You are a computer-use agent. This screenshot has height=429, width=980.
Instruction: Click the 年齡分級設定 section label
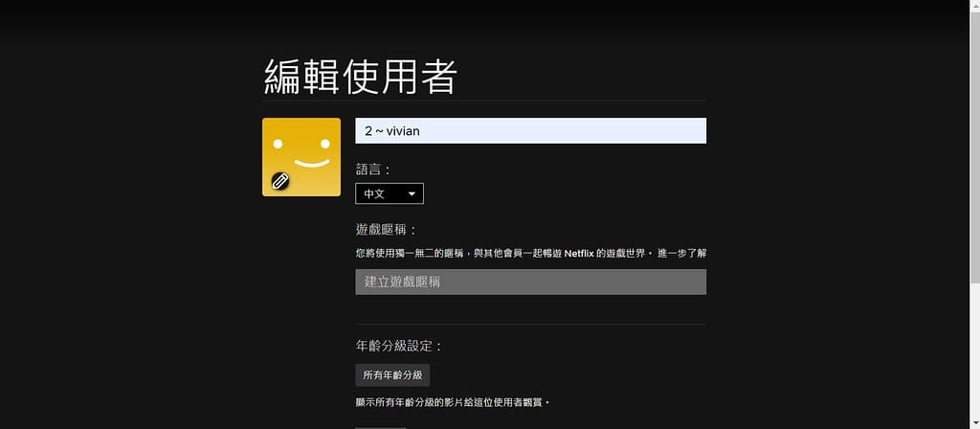click(x=399, y=346)
